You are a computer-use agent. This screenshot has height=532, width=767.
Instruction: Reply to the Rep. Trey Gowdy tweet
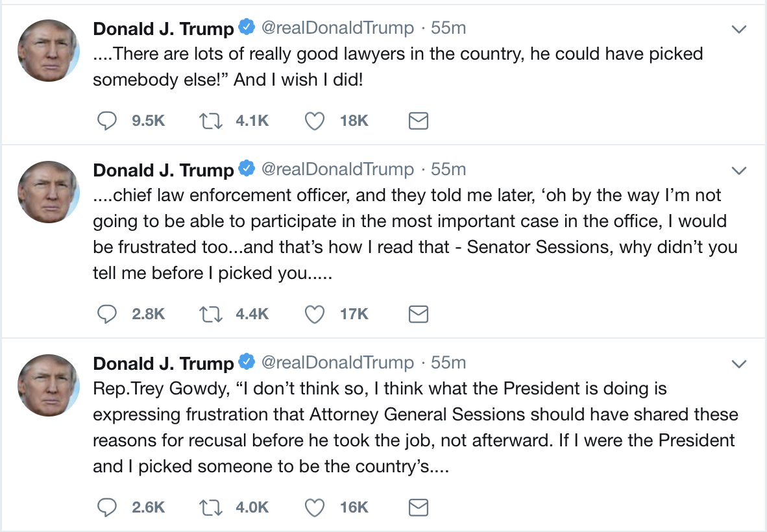coord(106,507)
